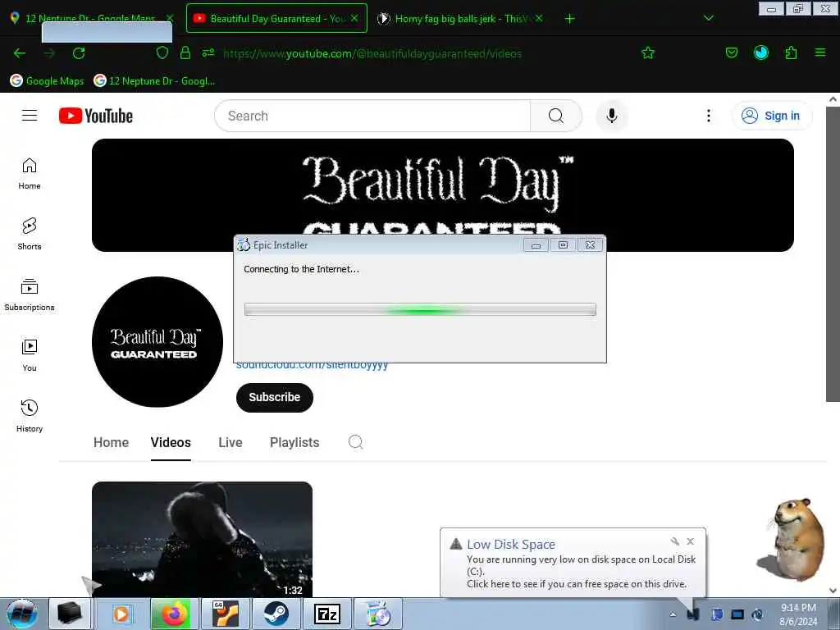Launch Steam from the taskbar

[276, 614]
